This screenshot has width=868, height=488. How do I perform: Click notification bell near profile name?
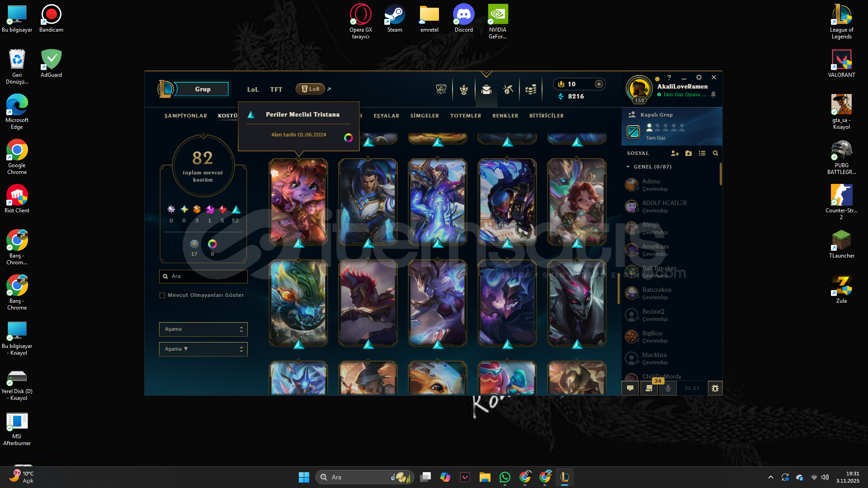coord(713,94)
